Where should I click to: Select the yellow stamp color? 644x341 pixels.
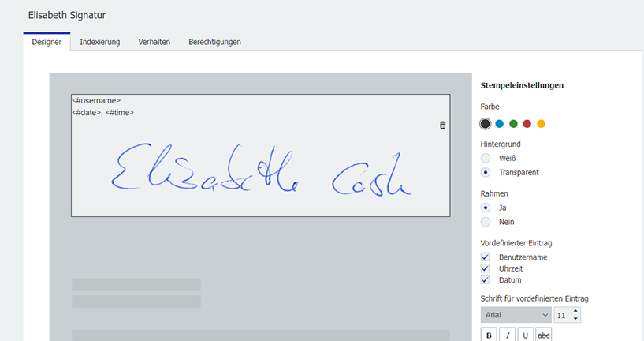541,123
